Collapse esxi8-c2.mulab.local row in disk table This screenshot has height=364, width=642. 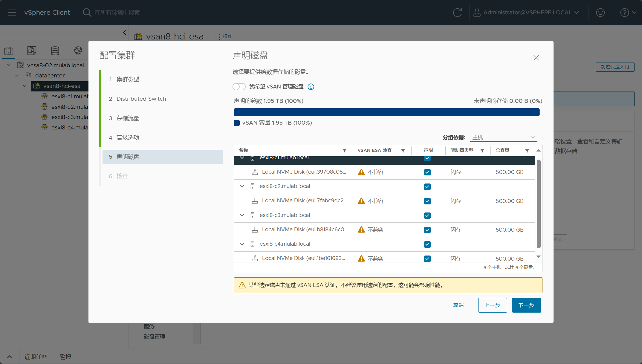click(242, 186)
